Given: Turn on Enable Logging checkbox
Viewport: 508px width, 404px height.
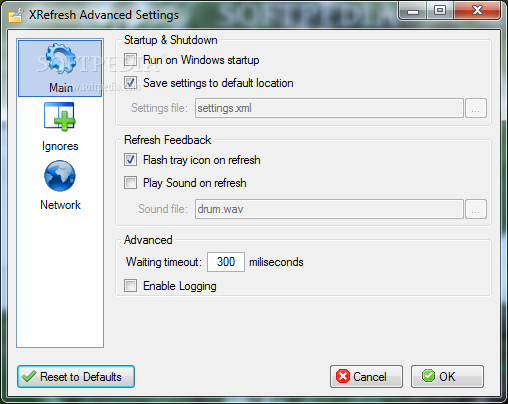Looking at the screenshot, I should [130, 286].
